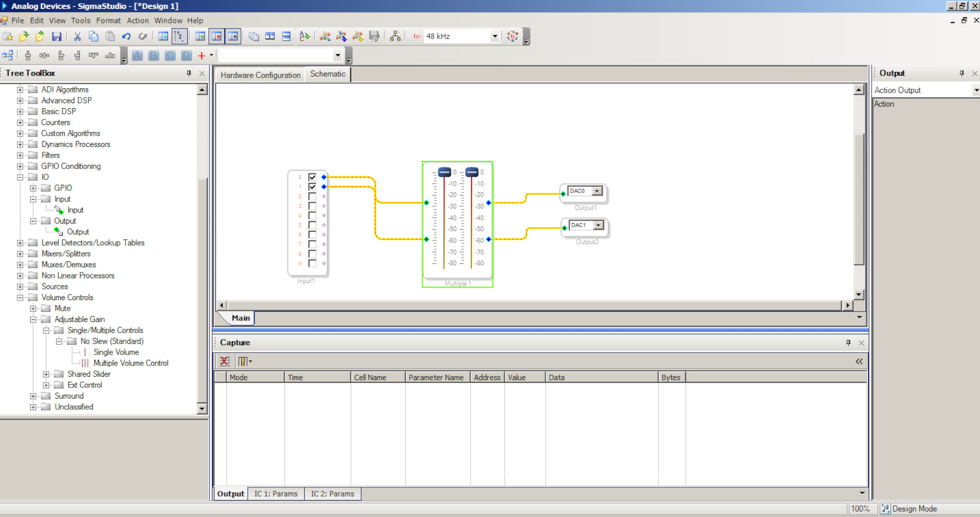Check input channel 5 checkbox
The image size is (980, 517).
[312, 225]
